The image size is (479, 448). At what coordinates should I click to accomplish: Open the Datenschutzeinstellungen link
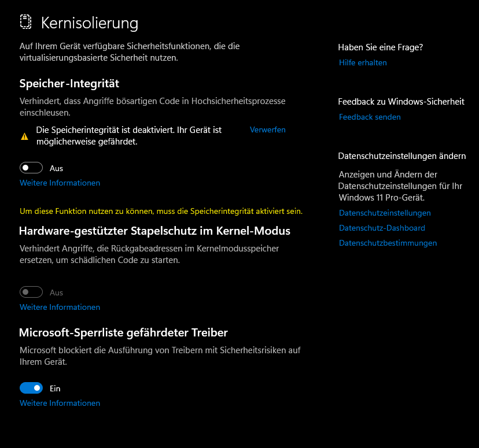pos(385,213)
